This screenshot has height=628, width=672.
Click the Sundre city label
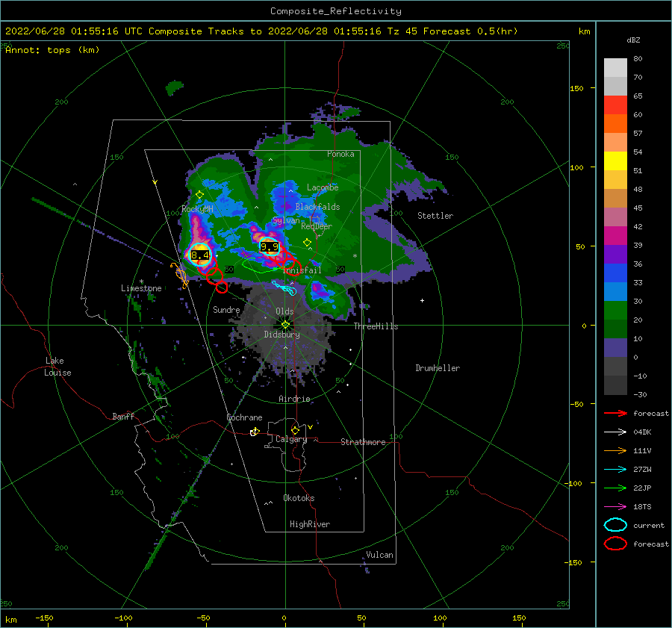point(226,310)
